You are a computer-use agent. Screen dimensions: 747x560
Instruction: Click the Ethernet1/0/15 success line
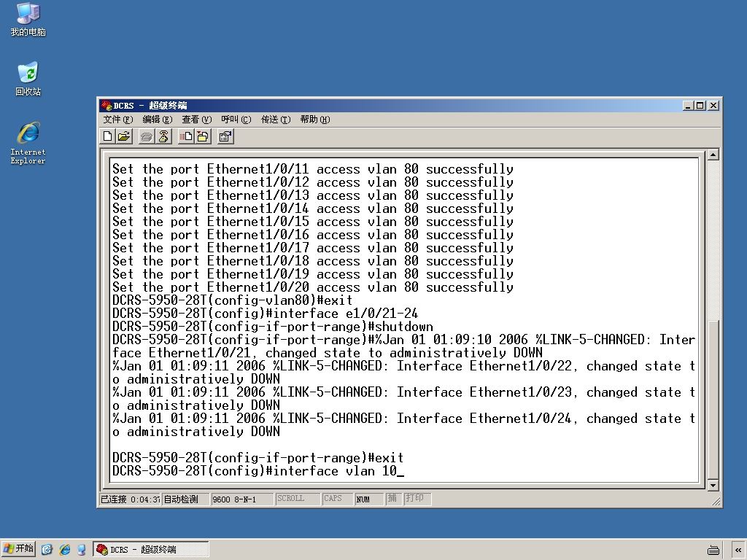(313, 222)
